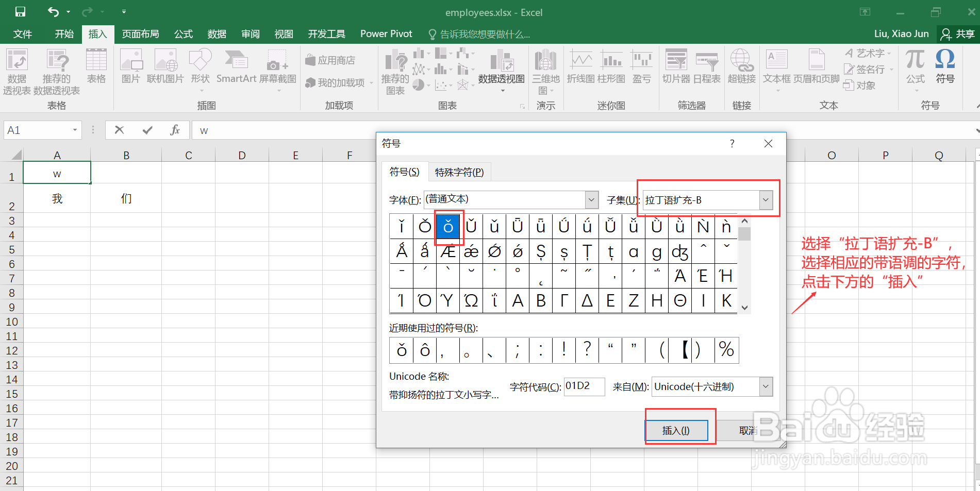Image resolution: width=980 pixels, height=491 pixels.
Task: Open the PivotChart (数据透视图) tool
Action: [502, 71]
